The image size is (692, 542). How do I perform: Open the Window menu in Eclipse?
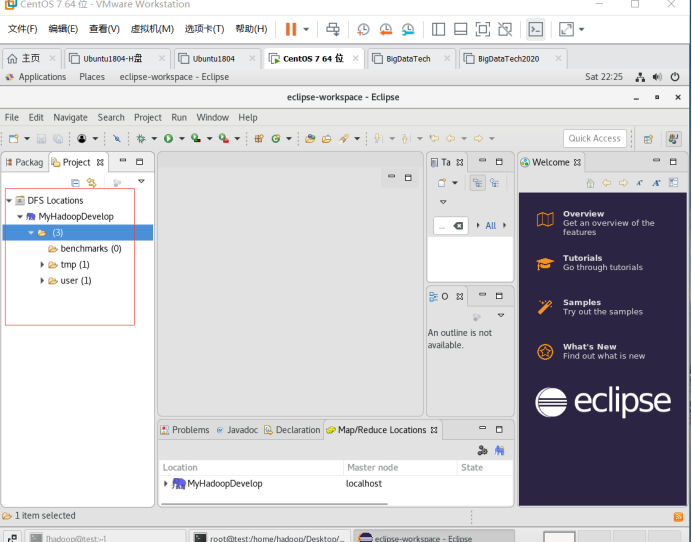point(212,117)
